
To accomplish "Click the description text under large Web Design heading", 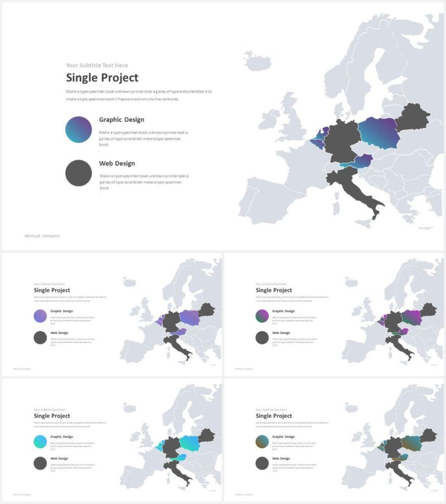I will point(144,182).
